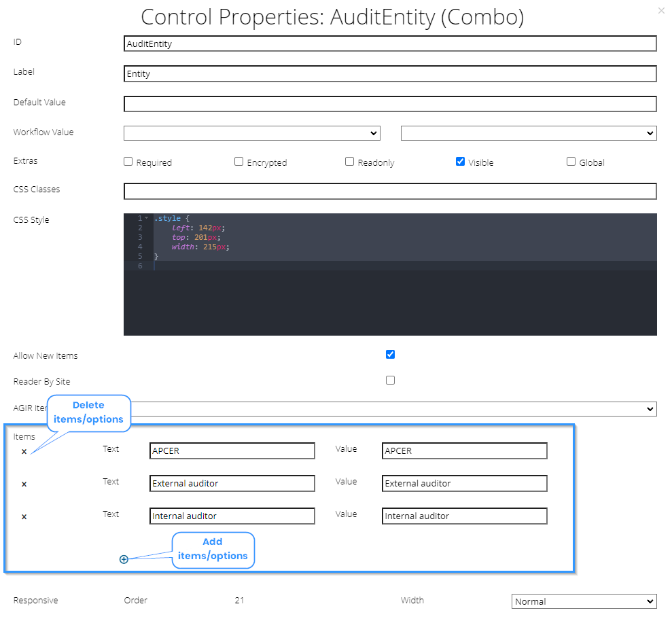Delete the APCER item row

click(24, 452)
